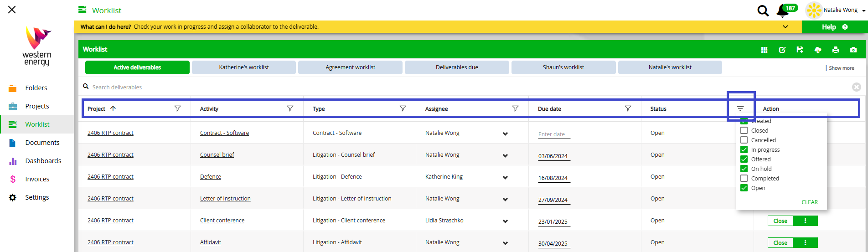Viewport: 868px width, 252px height.
Task: Uncheck the In progress status checkbox
Action: [744, 149]
